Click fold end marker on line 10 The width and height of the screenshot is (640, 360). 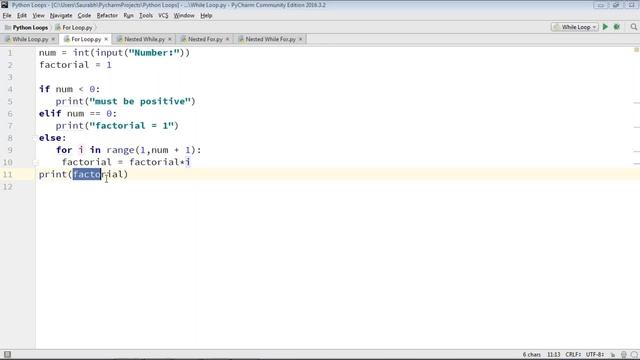point(36,162)
